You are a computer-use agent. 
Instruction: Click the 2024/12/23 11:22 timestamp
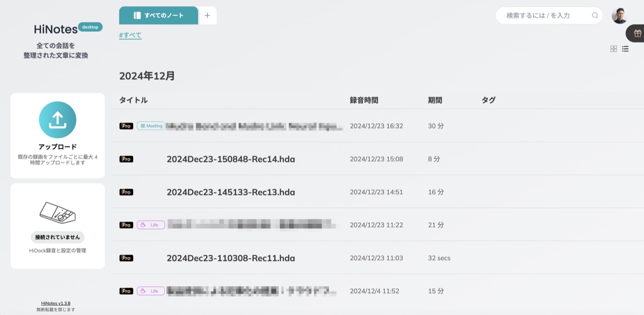point(376,225)
